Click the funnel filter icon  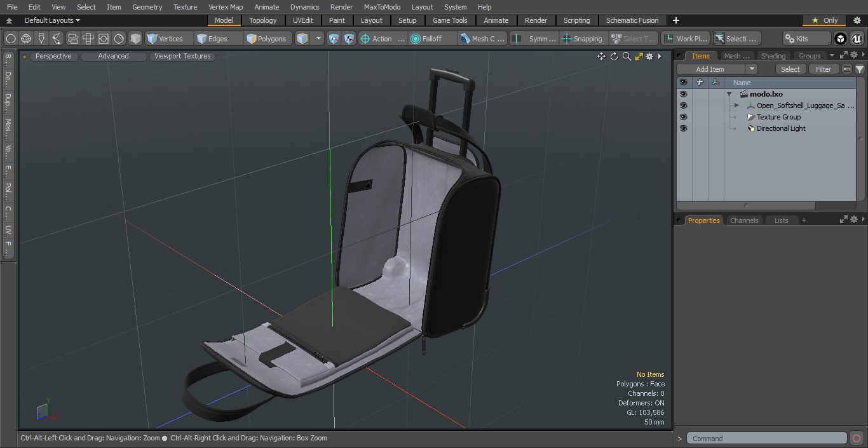click(860, 69)
